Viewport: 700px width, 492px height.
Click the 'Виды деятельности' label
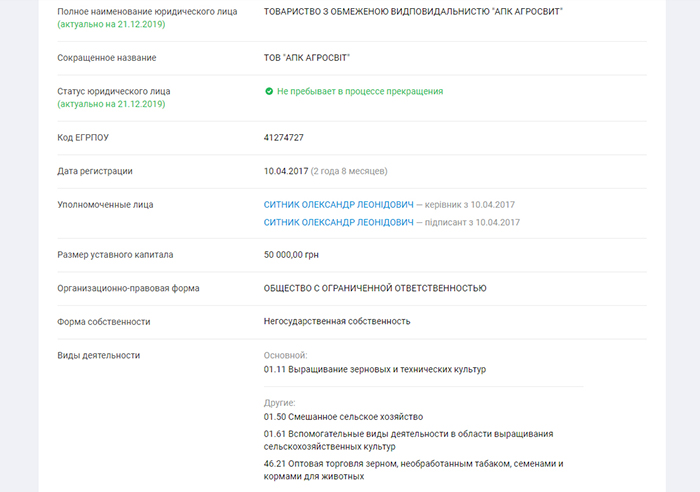pyautogui.click(x=99, y=355)
